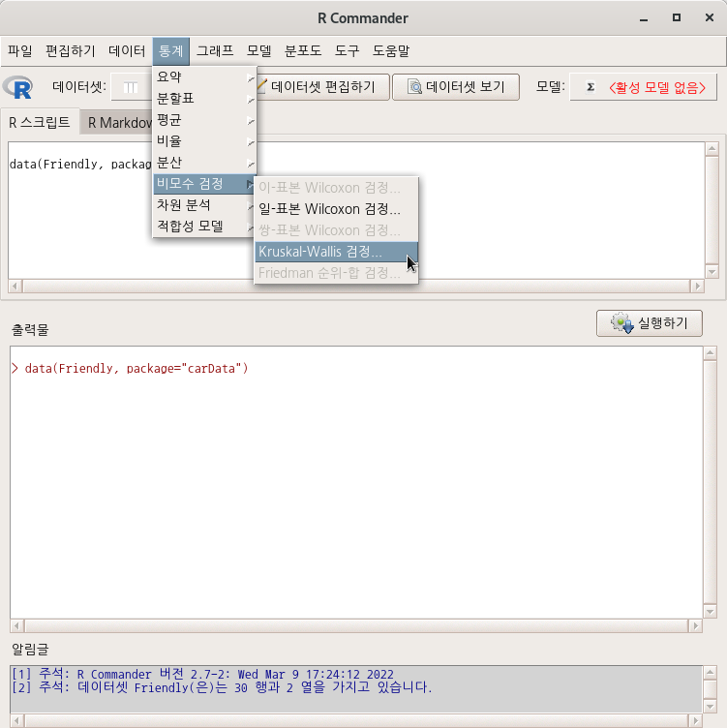The width and height of the screenshot is (727, 728).
Task: Click script editor scroll-down arrow
Action: (x=712, y=272)
